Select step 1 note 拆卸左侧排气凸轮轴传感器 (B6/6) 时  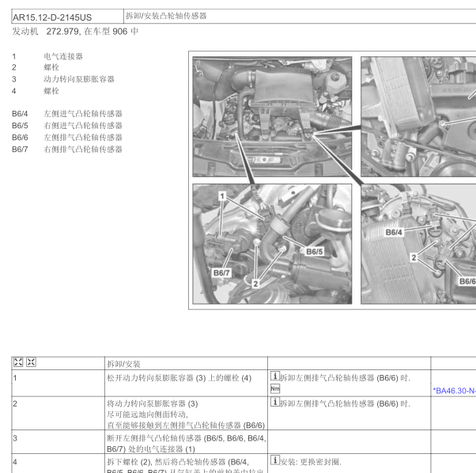tap(345, 378)
